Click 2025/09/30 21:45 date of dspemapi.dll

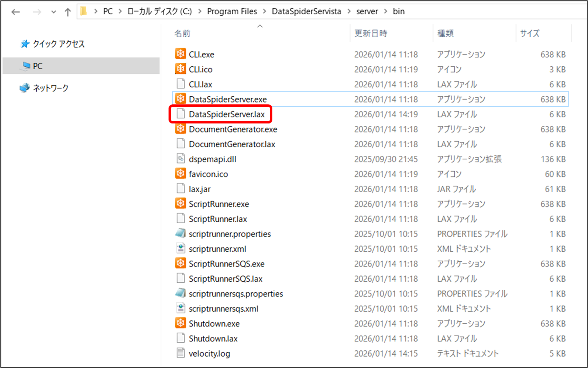(386, 159)
